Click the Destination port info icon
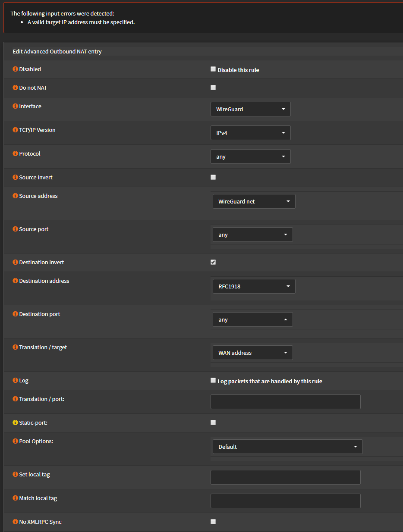This screenshot has width=403, height=532. tap(14, 314)
